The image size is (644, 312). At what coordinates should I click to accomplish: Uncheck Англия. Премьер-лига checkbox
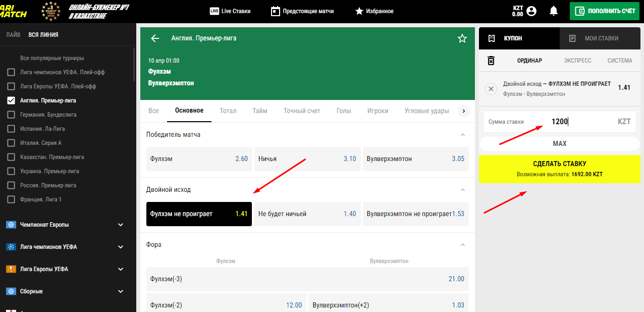pyautogui.click(x=11, y=100)
